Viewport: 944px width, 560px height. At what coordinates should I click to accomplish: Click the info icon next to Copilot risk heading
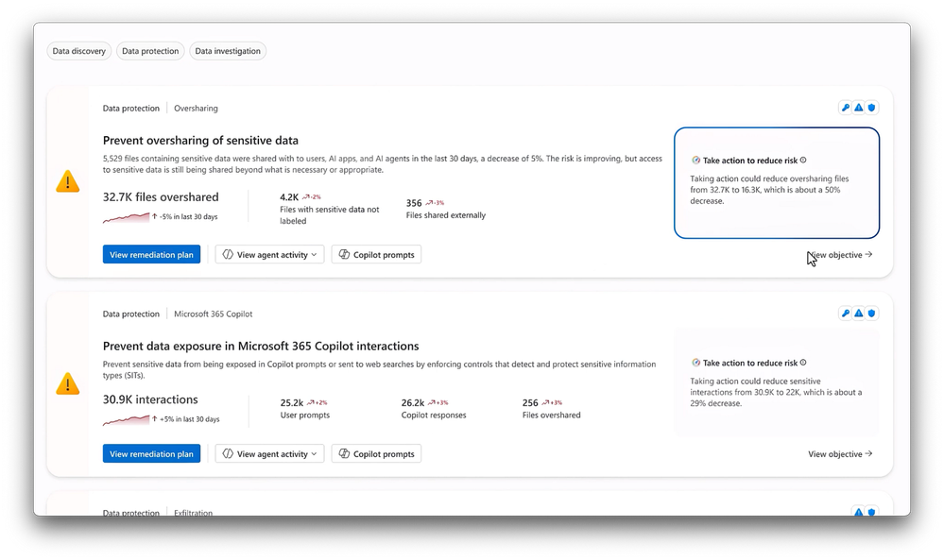click(803, 363)
